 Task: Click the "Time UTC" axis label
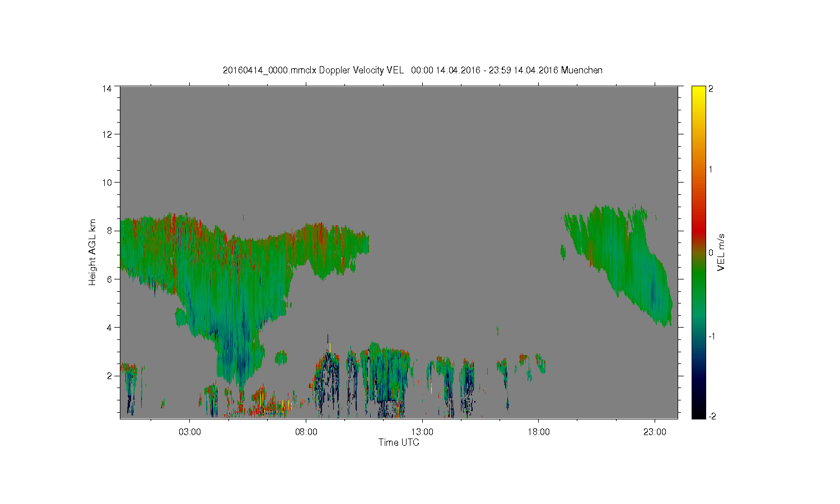point(399,442)
